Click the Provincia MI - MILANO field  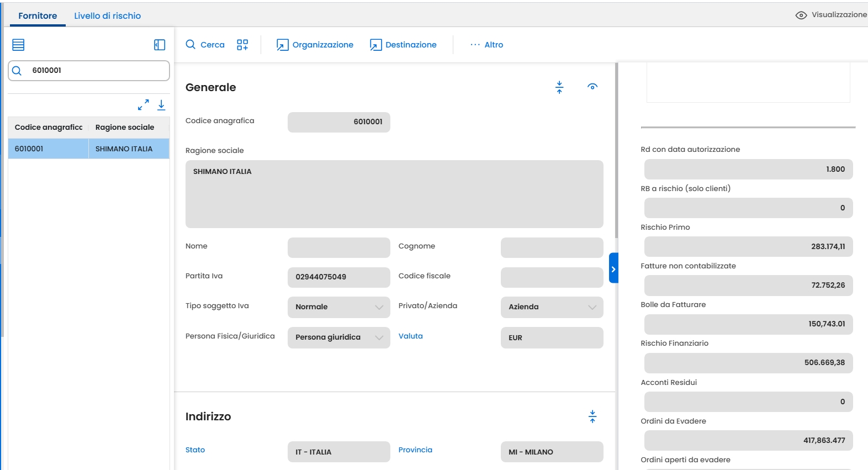552,452
